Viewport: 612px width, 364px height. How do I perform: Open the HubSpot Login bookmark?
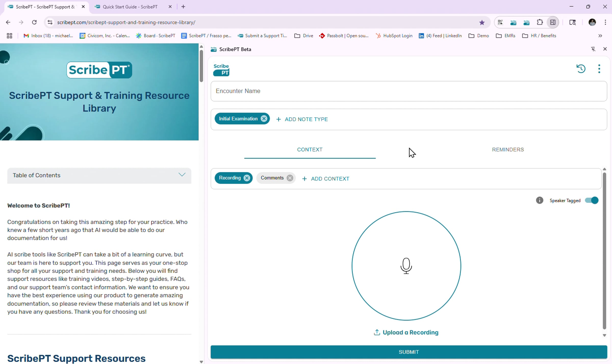coord(394,36)
